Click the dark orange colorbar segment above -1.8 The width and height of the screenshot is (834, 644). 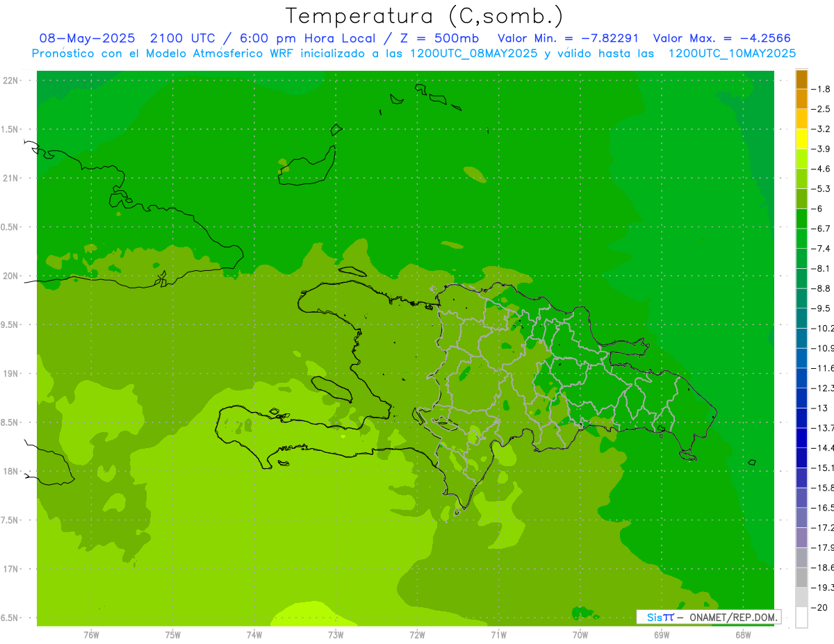[x=801, y=79]
